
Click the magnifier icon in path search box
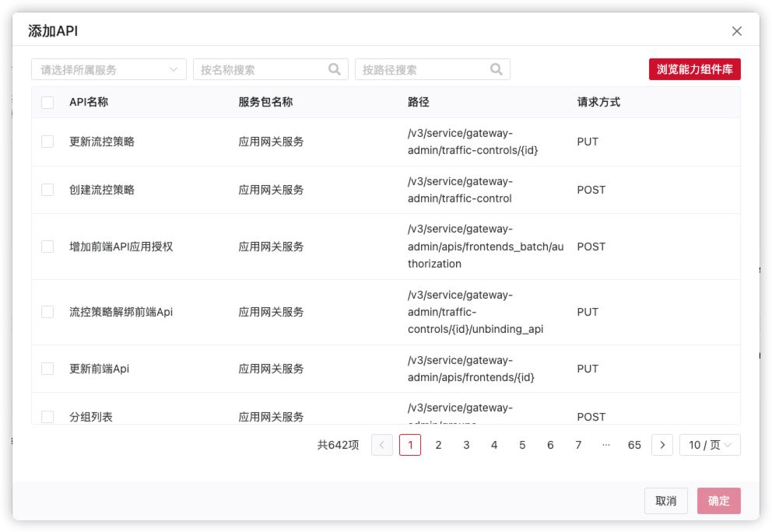tap(497, 68)
